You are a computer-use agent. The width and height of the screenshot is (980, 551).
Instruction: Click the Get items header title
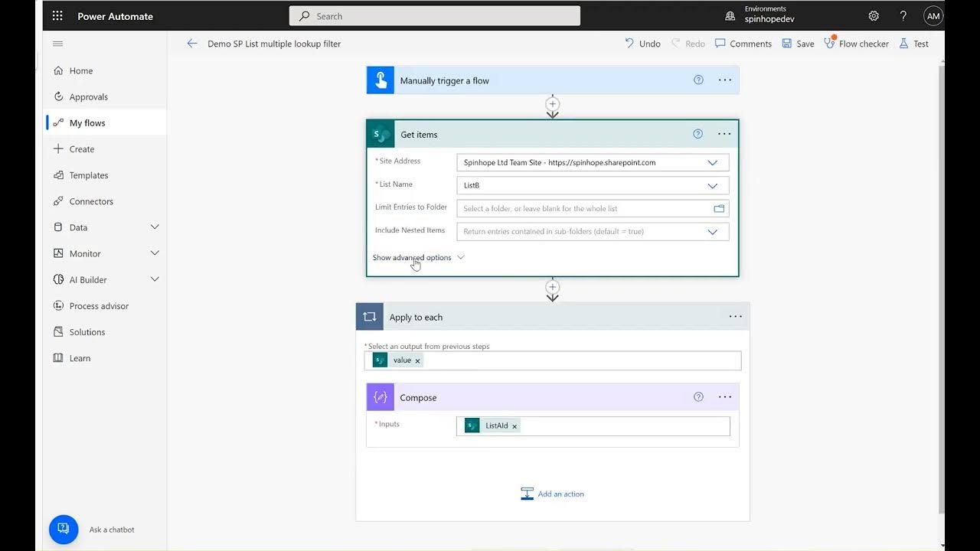click(x=419, y=135)
